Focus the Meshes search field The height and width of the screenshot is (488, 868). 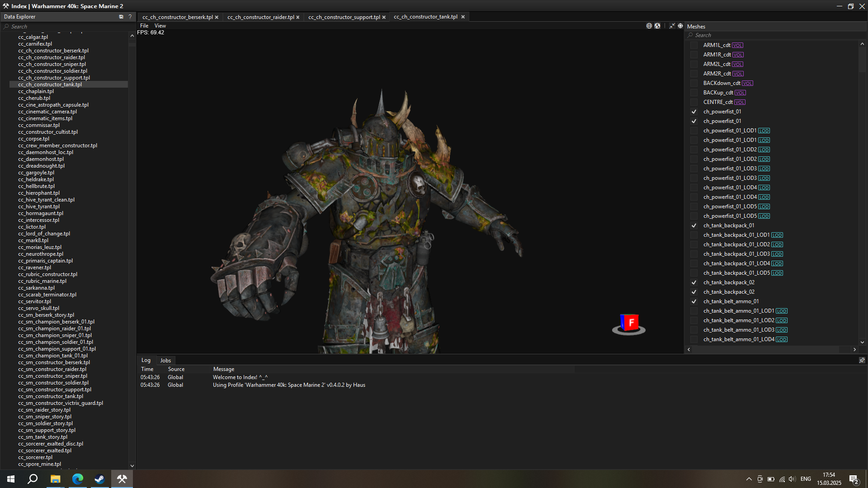coord(775,35)
